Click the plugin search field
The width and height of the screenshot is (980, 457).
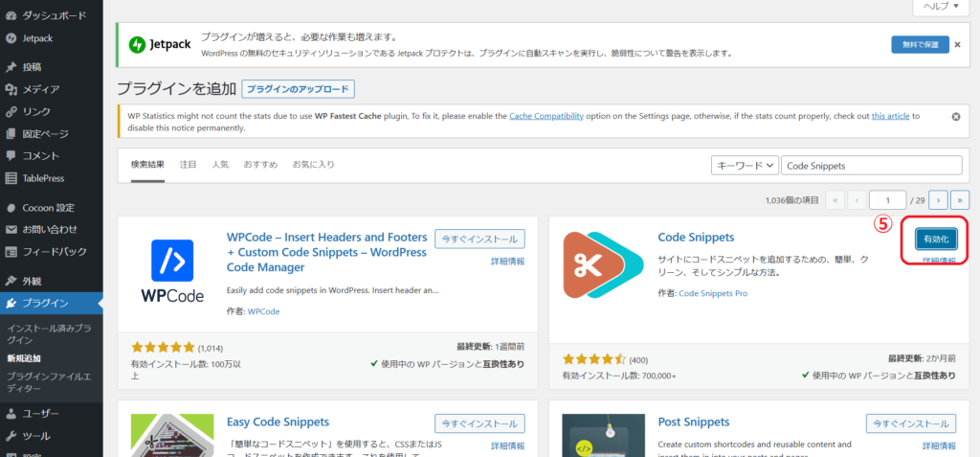(x=872, y=166)
